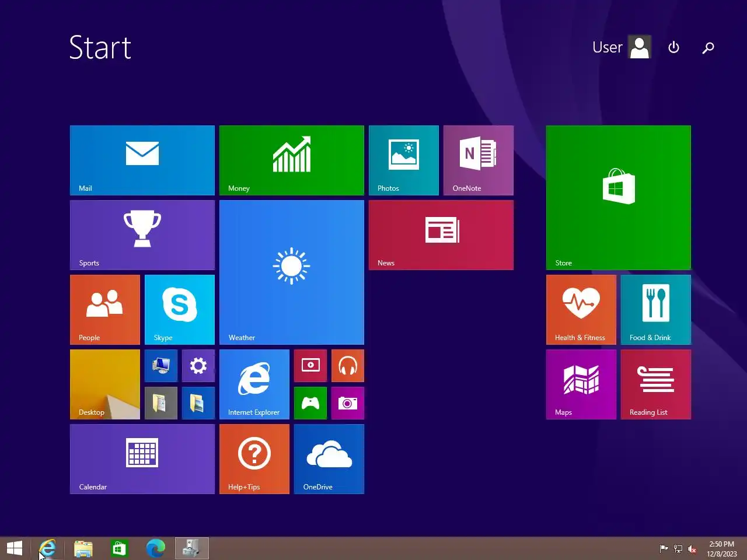Open the User account menu
This screenshot has width=747, height=560.
622,47
